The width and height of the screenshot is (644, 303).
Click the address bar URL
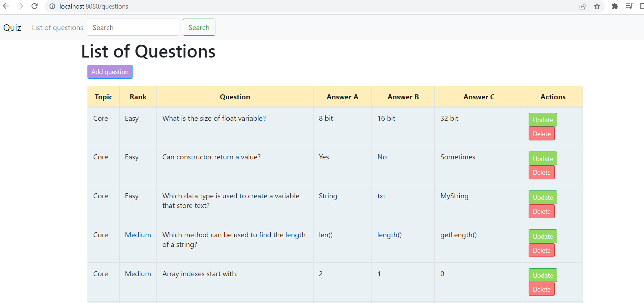(x=94, y=6)
